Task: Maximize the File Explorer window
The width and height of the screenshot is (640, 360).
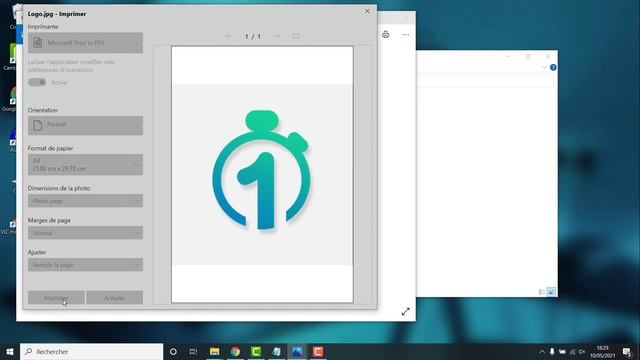Action: tap(528, 56)
